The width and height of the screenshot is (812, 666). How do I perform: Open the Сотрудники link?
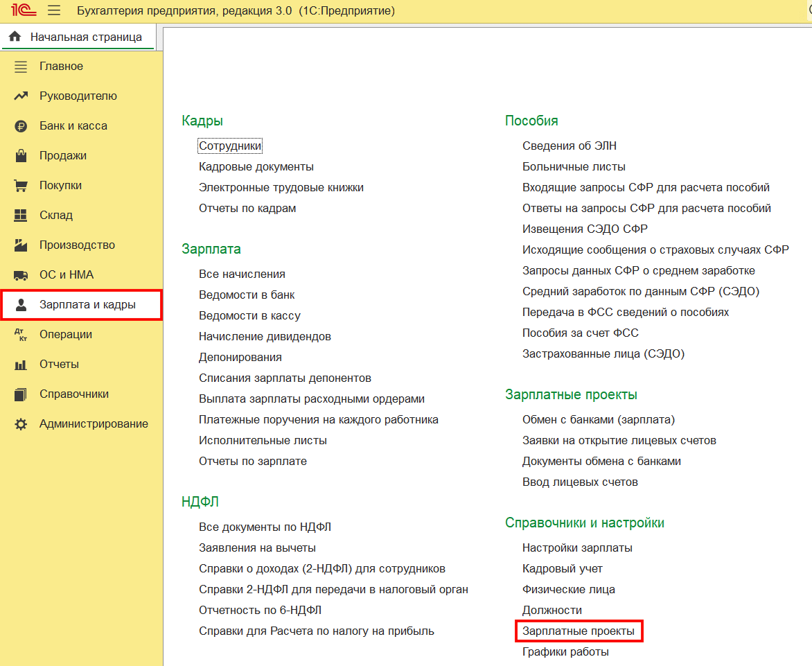point(230,146)
